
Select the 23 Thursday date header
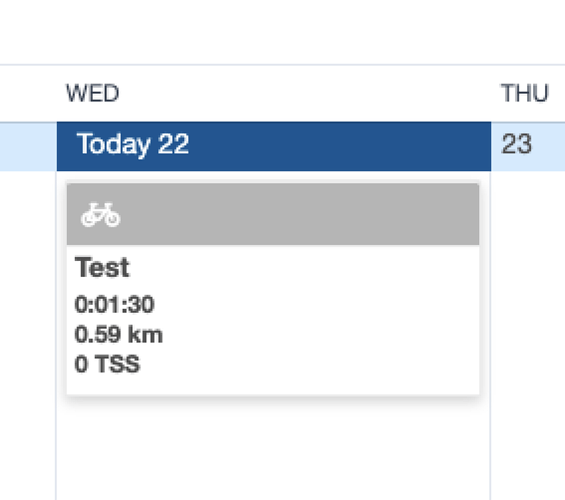click(x=528, y=146)
